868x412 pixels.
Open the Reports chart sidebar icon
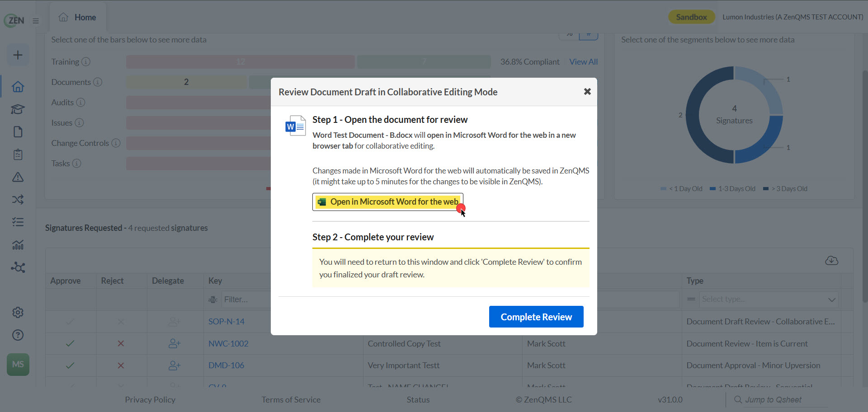click(18, 244)
